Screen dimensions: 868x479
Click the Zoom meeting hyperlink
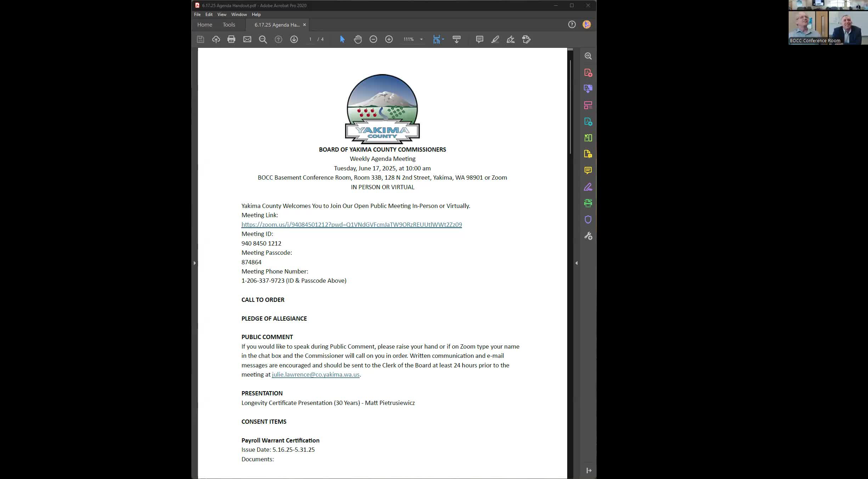tap(351, 225)
